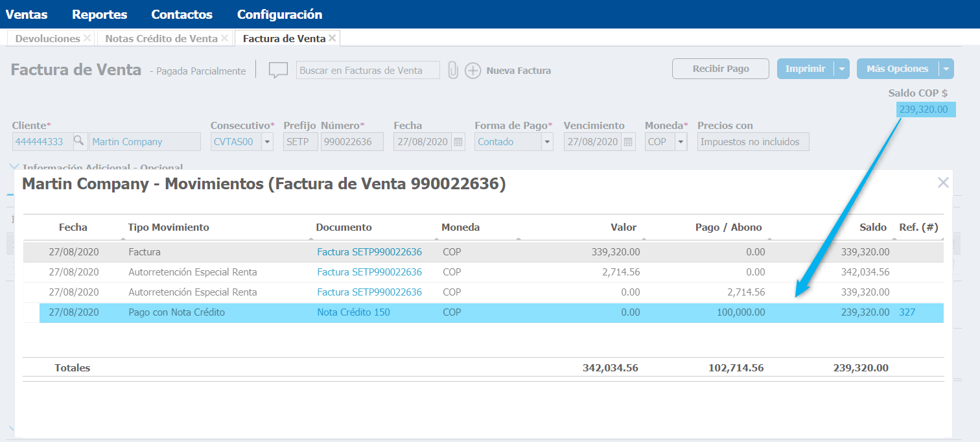Expand the Consecutivo dropdown arrow
The width and height of the screenshot is (980, 442).
point(268,142)
